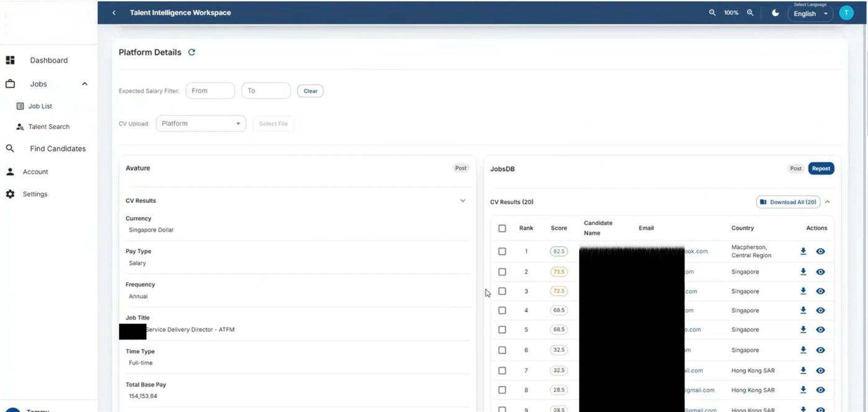Click the 100% zoom level text
868x412 pixels.
click(x=732, y=12)
